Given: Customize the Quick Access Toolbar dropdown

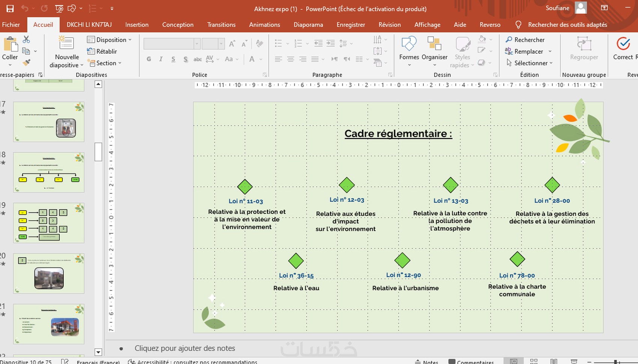Looking at the screenshot, I should 112,8.
